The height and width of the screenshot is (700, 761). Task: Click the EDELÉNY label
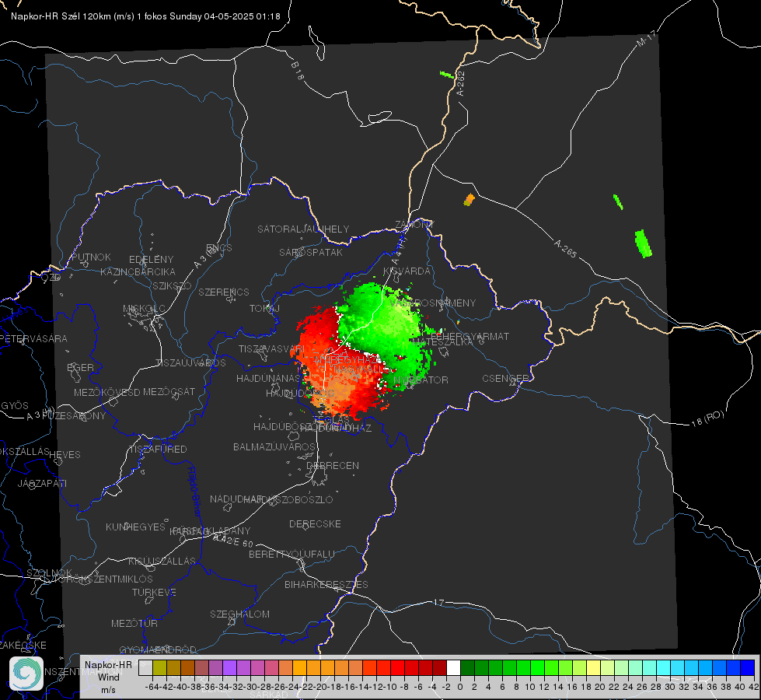coord(151,260)
